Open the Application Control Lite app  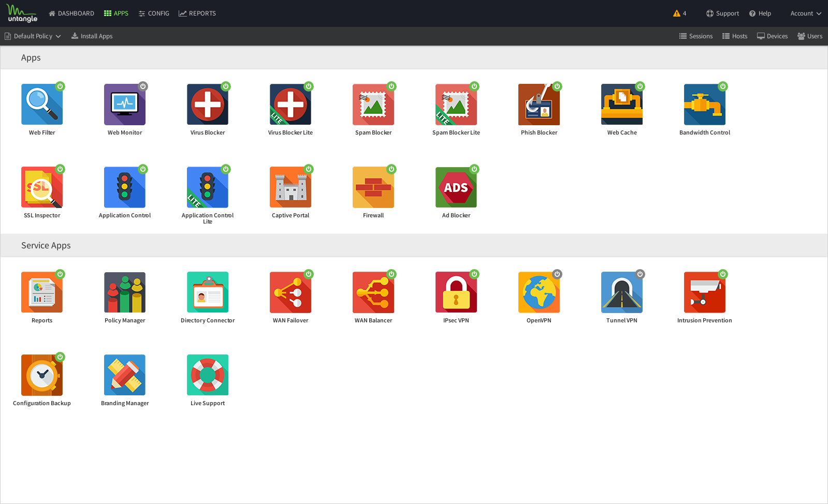coord(208,187)
